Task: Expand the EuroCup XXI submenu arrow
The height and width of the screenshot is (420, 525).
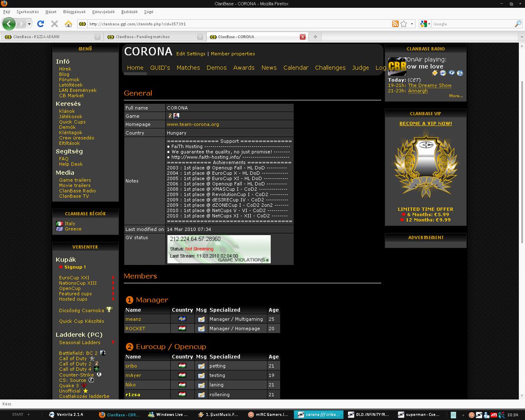Action: [113, 278]
